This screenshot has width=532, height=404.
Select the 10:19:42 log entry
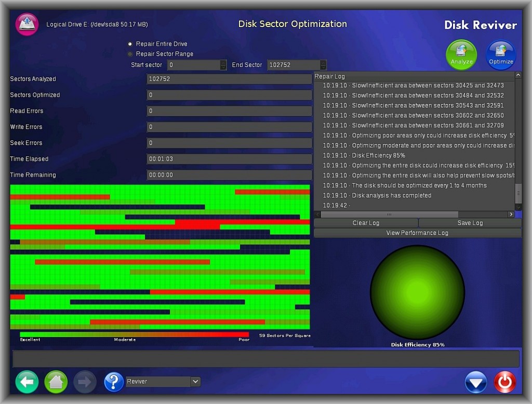pos(336,205)
